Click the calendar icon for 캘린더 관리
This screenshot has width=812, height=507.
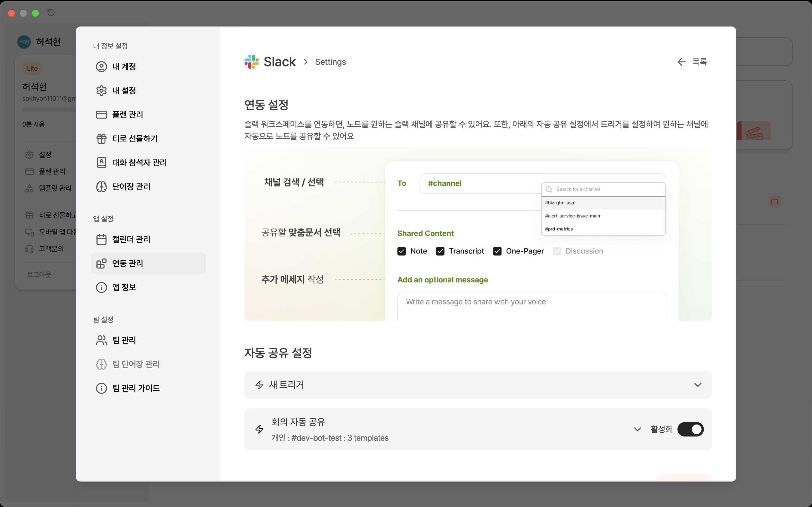pos(101,239)
